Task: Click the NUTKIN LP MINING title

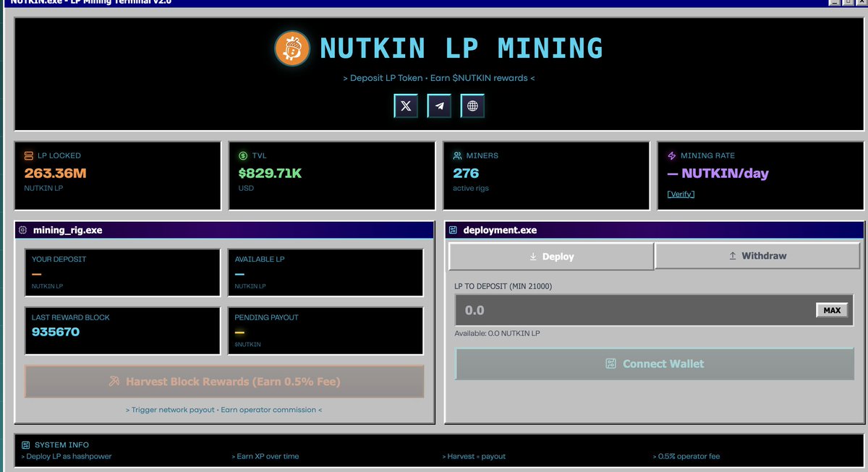Action: [x=461, y=48]
